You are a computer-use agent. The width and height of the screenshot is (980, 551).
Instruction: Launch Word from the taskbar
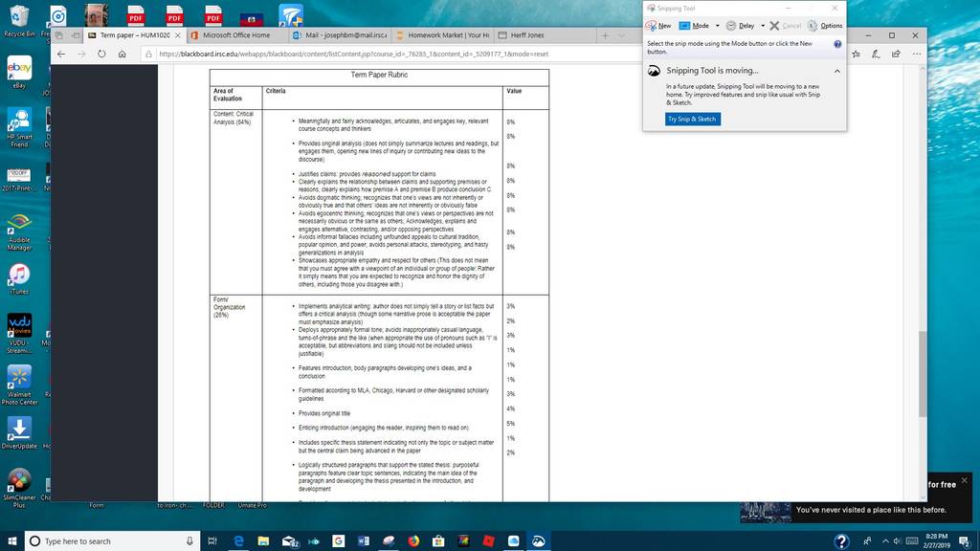[x=363, y=541]
